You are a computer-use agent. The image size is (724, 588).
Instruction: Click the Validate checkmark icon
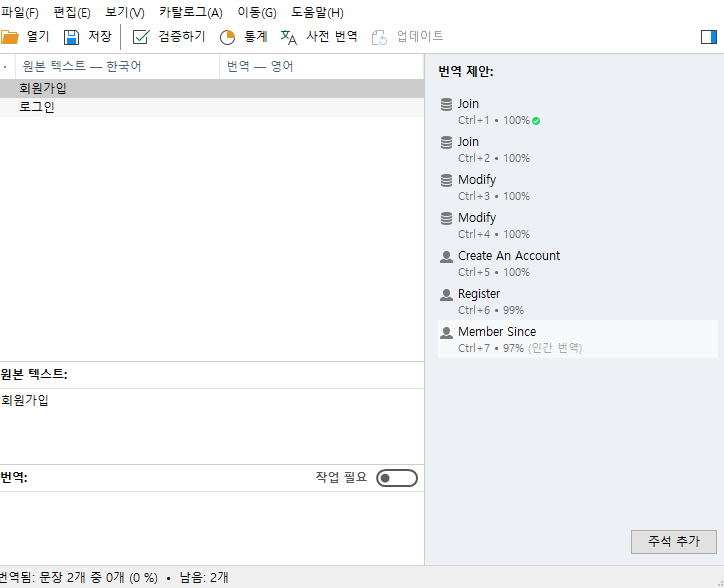click(141, 37)
